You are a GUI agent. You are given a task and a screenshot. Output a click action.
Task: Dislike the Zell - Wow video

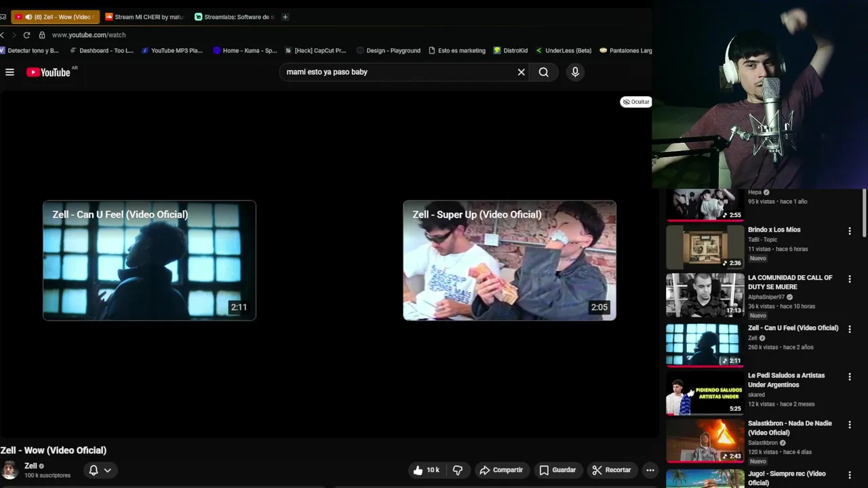point(458,470)
